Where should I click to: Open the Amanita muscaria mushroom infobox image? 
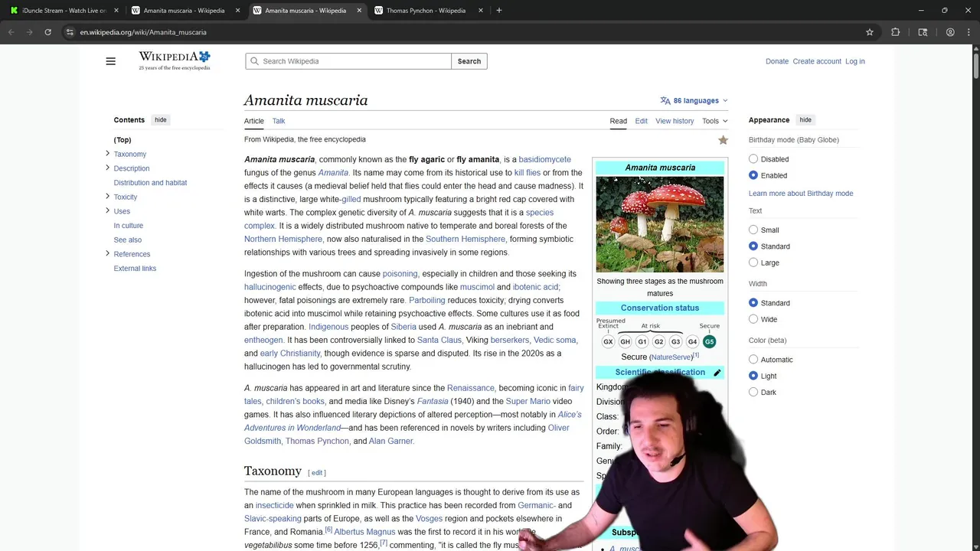coord(660,224)
